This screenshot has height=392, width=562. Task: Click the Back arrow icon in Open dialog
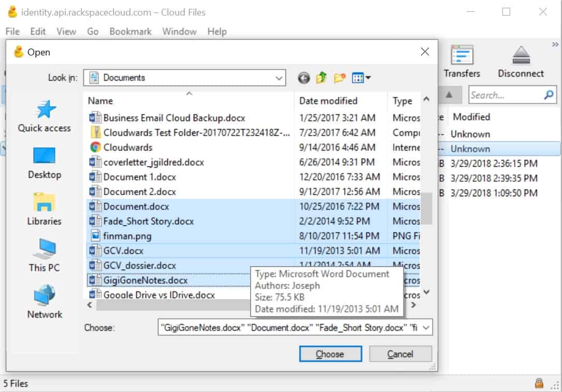(x=304, y=78)
